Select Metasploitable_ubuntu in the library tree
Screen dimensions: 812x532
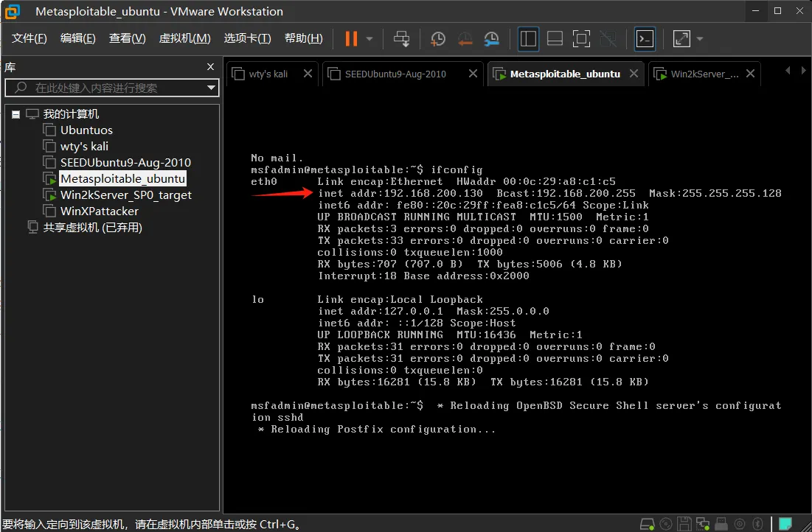[122, 178]
